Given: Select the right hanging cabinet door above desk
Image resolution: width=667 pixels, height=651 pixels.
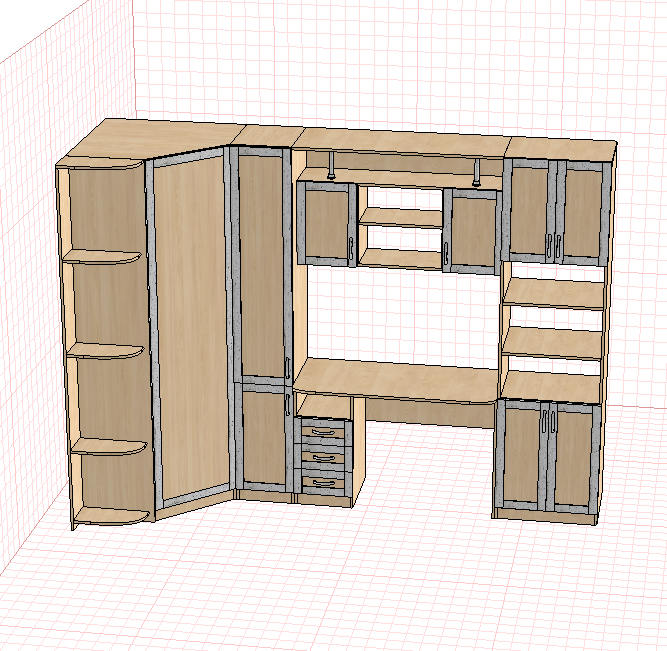Looking at the screenshot, I should [x=471, y=231].
